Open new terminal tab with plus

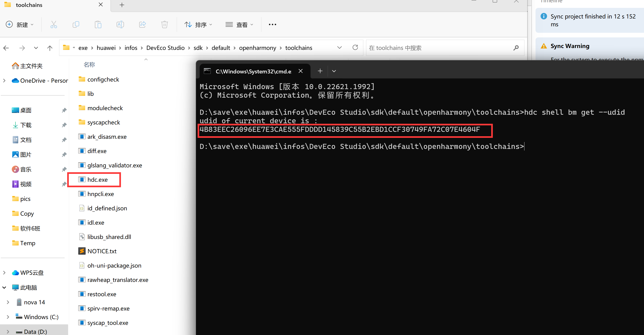click(x=320, y=71)
